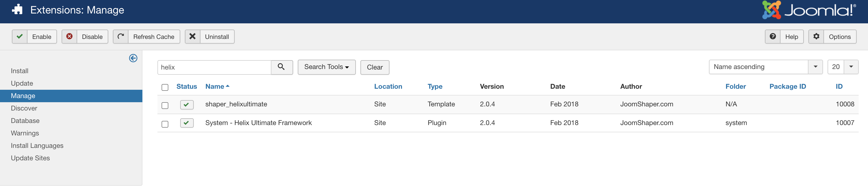Image resolution: width=868 pixels, height=193 pixels.
Task: Click the Refresh Cache arrow icon
Action: tap(121, 36)
